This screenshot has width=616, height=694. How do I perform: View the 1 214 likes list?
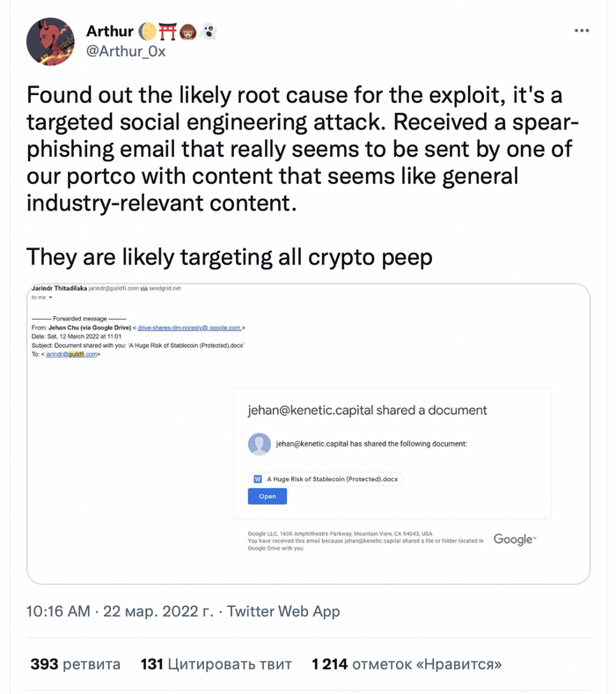pos(407,663)
